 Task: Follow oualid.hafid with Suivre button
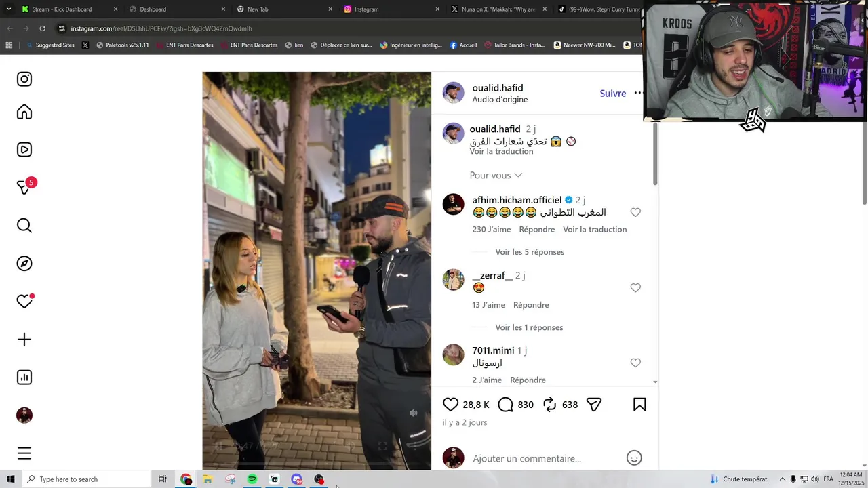point(613,94)
